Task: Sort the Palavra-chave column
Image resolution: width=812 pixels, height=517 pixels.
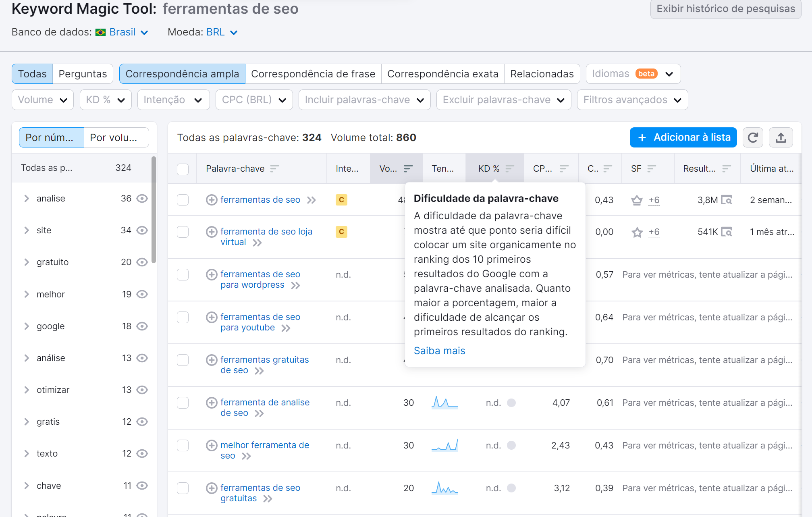Action: pos(275,168)
